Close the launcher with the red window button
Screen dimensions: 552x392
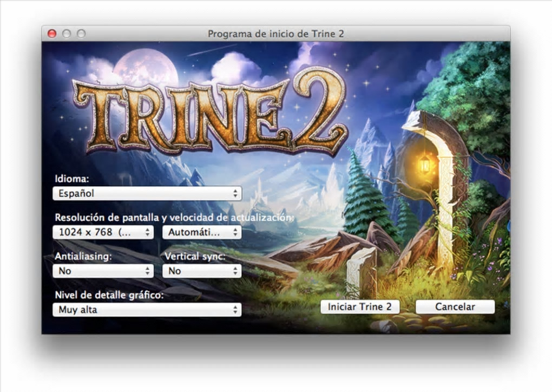click(x=52, y=34)
